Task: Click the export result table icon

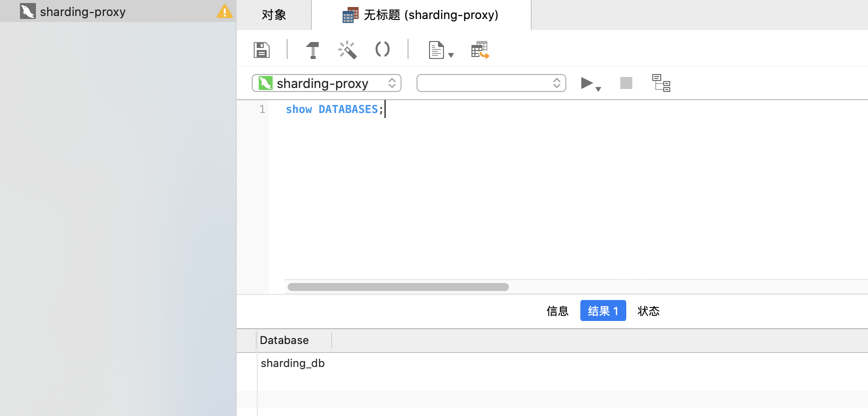Action: coord(480,50)
